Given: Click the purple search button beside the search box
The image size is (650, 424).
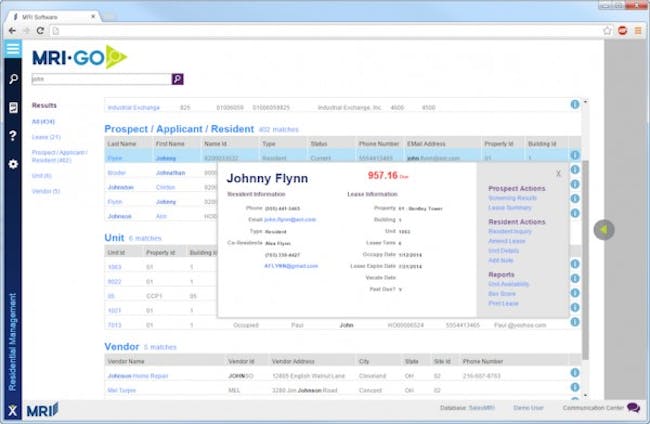Looking at the screenshot, I should [x=178, y=78].
